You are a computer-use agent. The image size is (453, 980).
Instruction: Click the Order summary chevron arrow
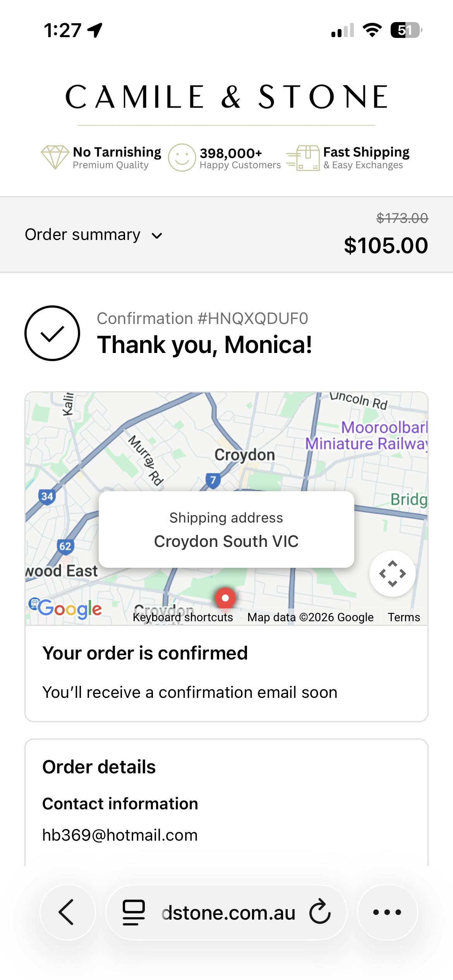[x=157, y=236]
